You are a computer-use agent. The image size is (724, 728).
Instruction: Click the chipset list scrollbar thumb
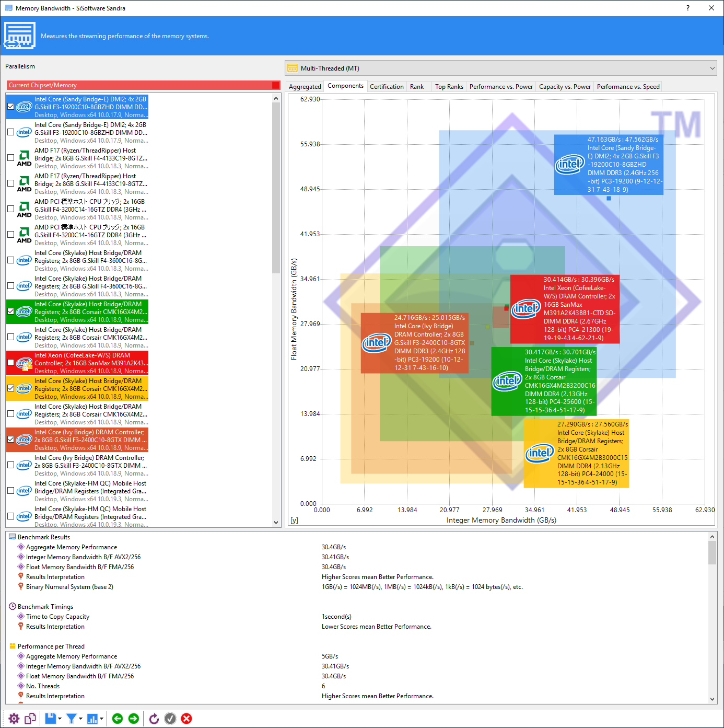tap(276, 188)
